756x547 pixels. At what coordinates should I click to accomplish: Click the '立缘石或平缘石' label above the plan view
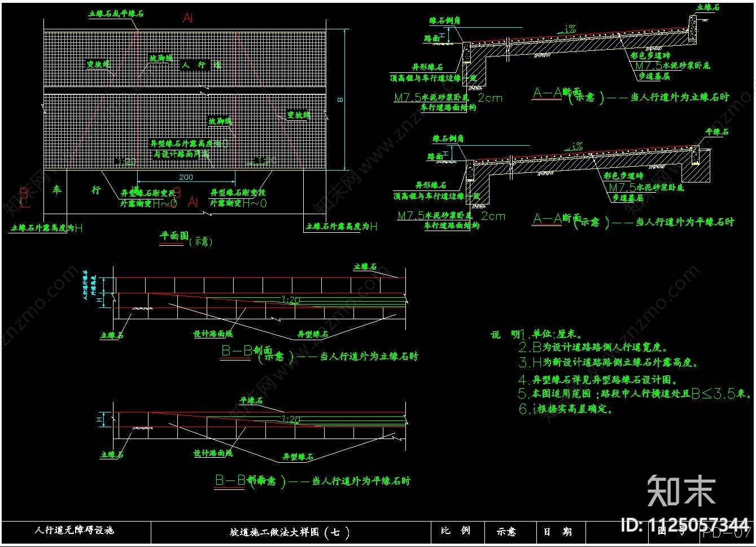pyautogui.click(x=116, y=14)
